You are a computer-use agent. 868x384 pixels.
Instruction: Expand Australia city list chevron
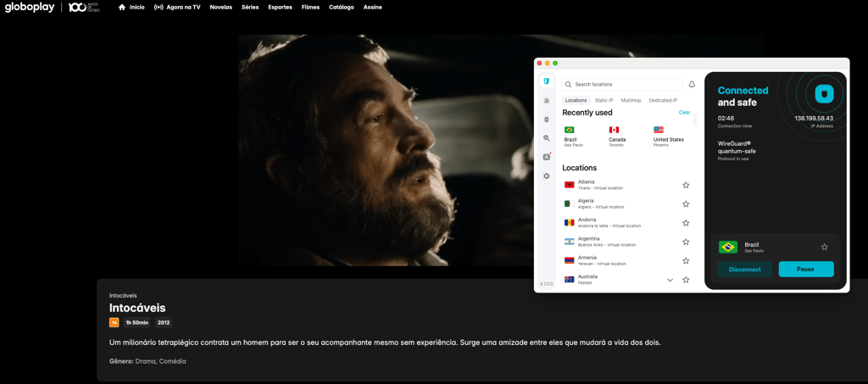[x=670, y=280]
